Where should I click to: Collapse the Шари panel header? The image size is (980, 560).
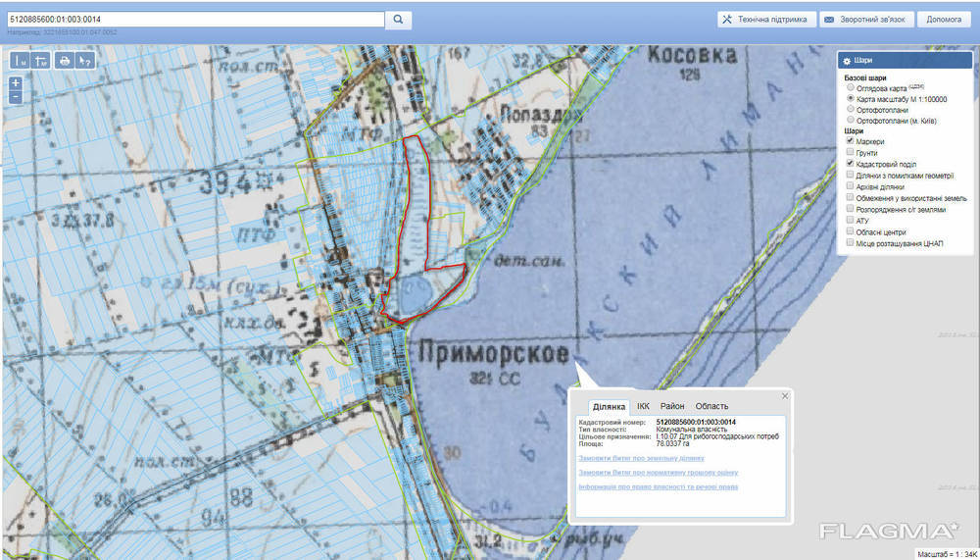[904, 60]
